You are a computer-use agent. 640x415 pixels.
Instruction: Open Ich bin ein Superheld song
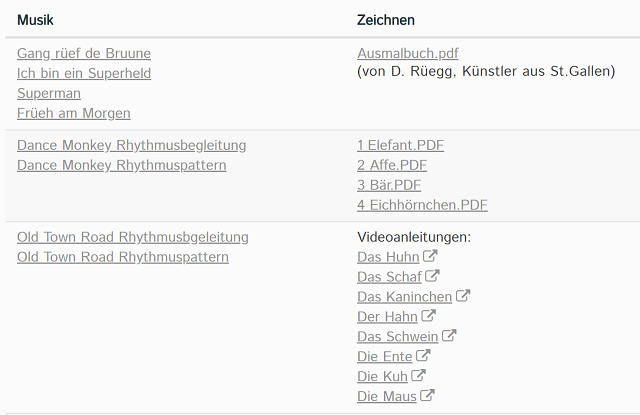click(x=84, y=73)
